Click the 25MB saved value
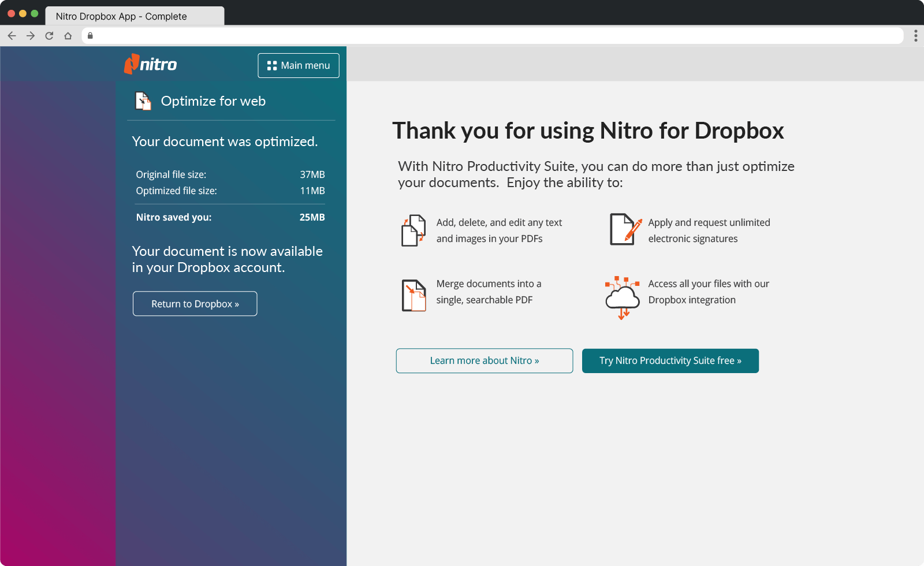The height and width of the screenshot is (566, 924). [x=312, y=217]
